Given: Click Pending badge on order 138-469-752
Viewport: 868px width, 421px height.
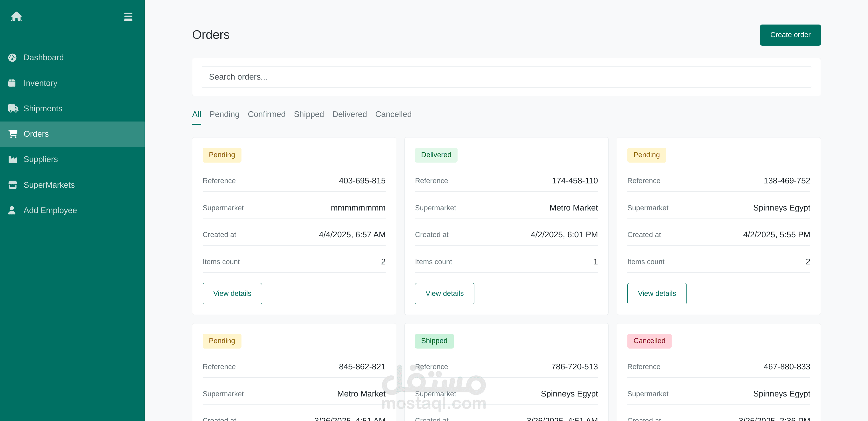Looking at the screenshot, I should click(x=646, y=155).
